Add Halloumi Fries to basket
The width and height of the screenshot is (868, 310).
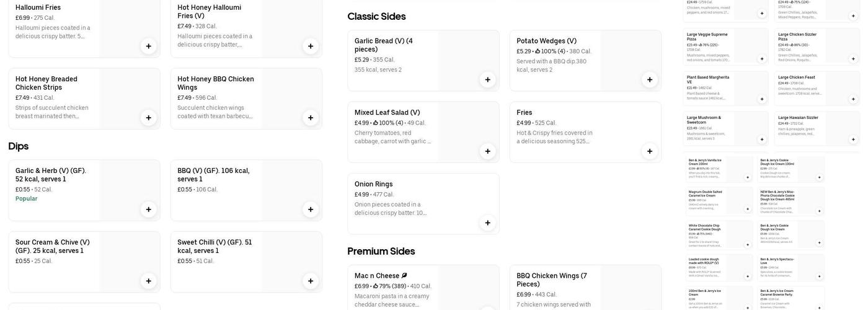148,46
